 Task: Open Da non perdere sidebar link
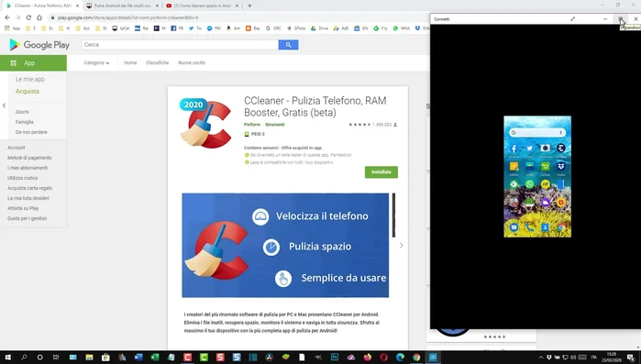point(31,132)
